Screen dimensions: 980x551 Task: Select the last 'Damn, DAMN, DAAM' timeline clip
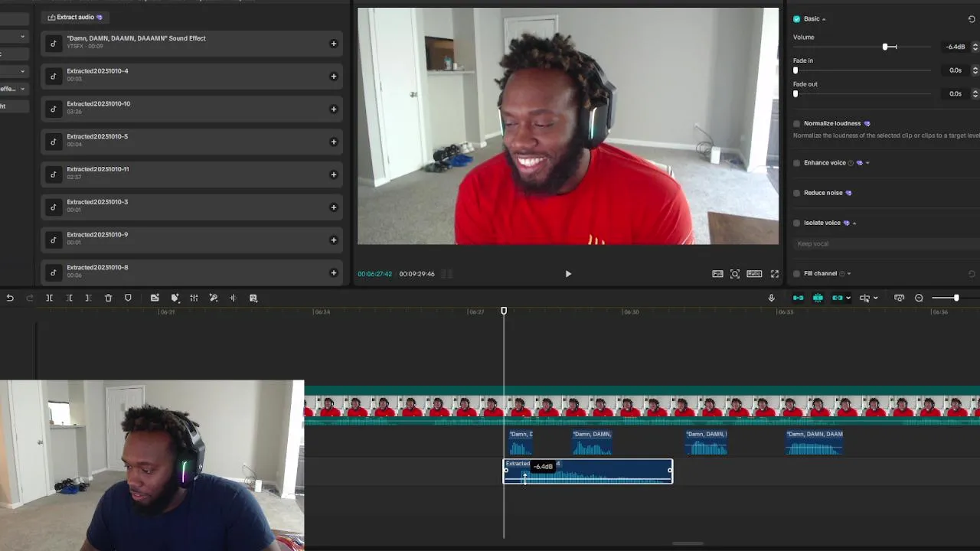click(x=815, y=442)
